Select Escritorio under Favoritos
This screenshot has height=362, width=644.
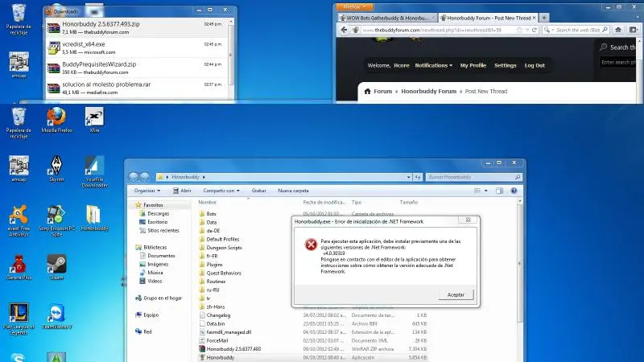(x=157, y=222)
